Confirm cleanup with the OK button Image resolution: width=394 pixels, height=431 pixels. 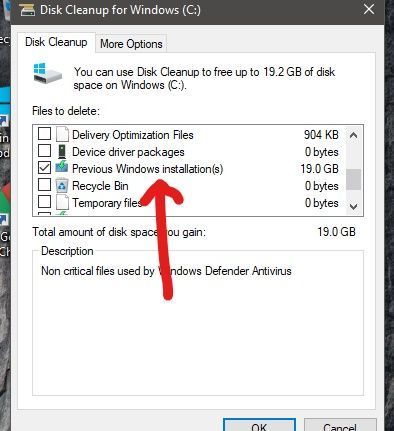click(259, 426)
